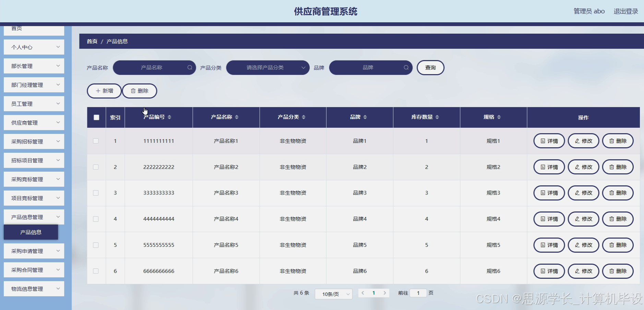
Task: Click the 前往 page number input
Action: click(x=418, y=293)
